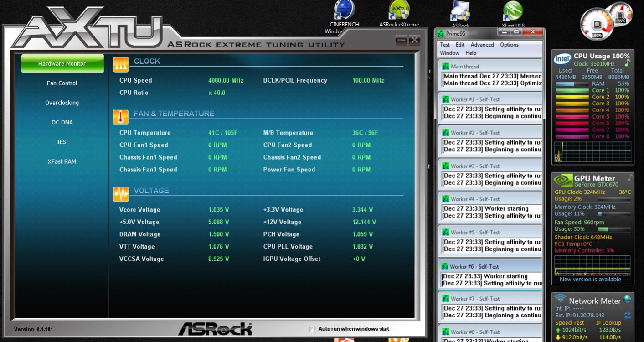
Task: Close the AXTU utility window
Action: tap(413, 40)
